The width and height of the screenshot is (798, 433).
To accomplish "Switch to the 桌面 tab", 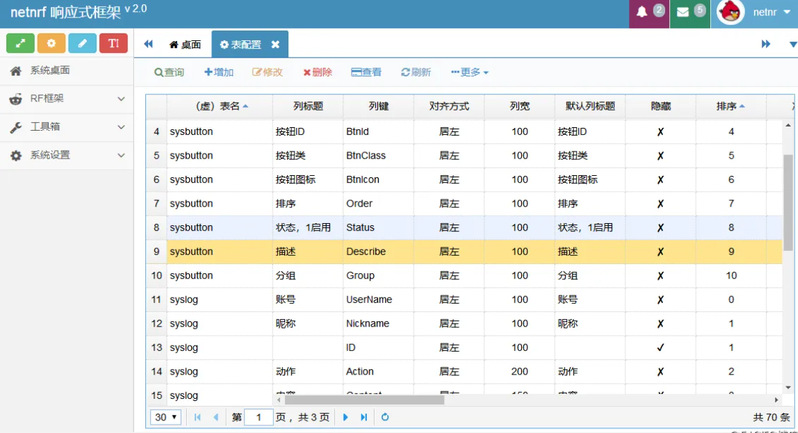I will tap(184, 45).
